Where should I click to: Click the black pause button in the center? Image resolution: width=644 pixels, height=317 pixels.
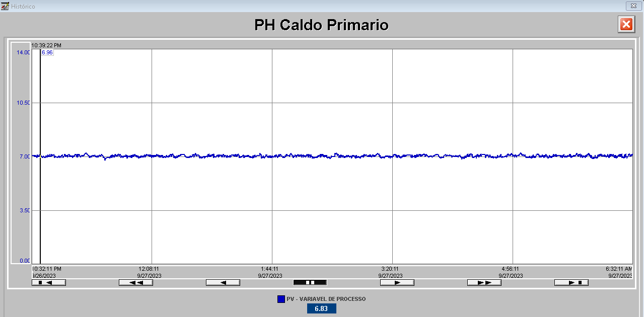310,282
